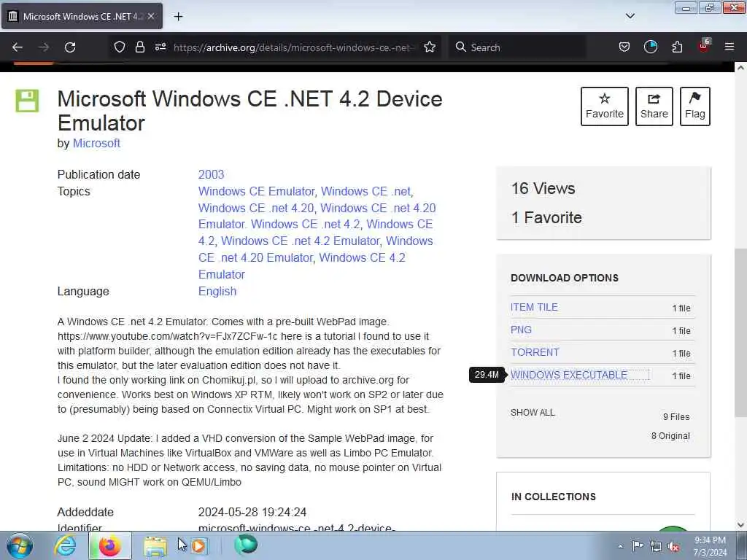The height and width of the screenshot is (560, 747).
Task: Flag this item with the Flag button
Action: tap(695, 106)
